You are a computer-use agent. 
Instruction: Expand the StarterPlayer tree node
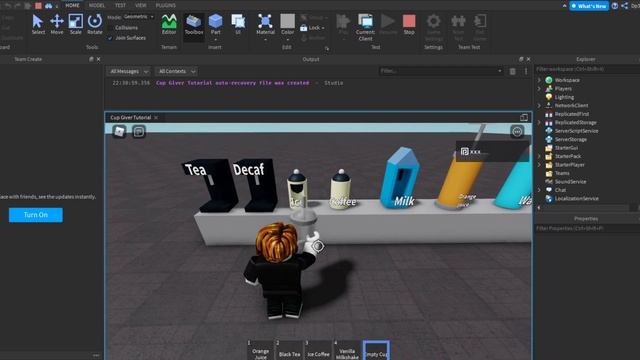[539, 164]
